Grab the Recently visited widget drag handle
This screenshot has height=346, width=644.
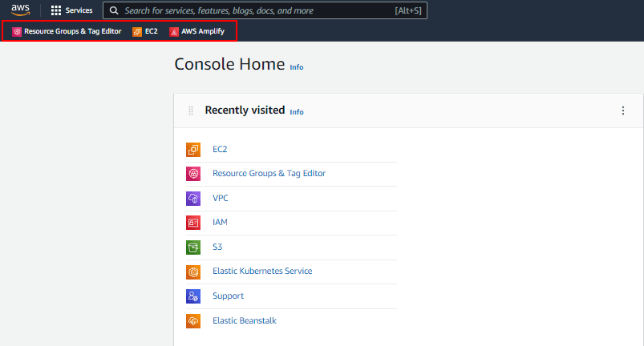(191, 111)
